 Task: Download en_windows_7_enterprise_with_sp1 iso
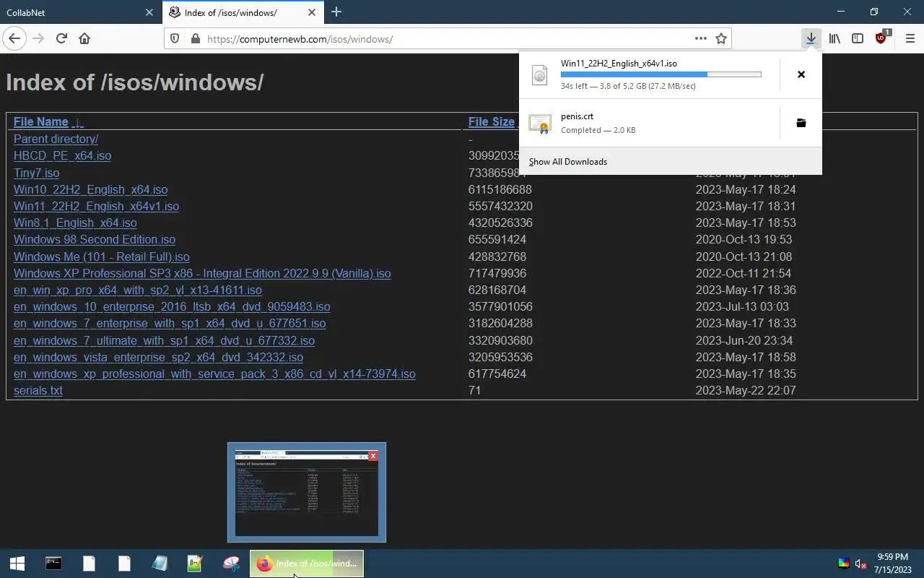coord(170,323)
